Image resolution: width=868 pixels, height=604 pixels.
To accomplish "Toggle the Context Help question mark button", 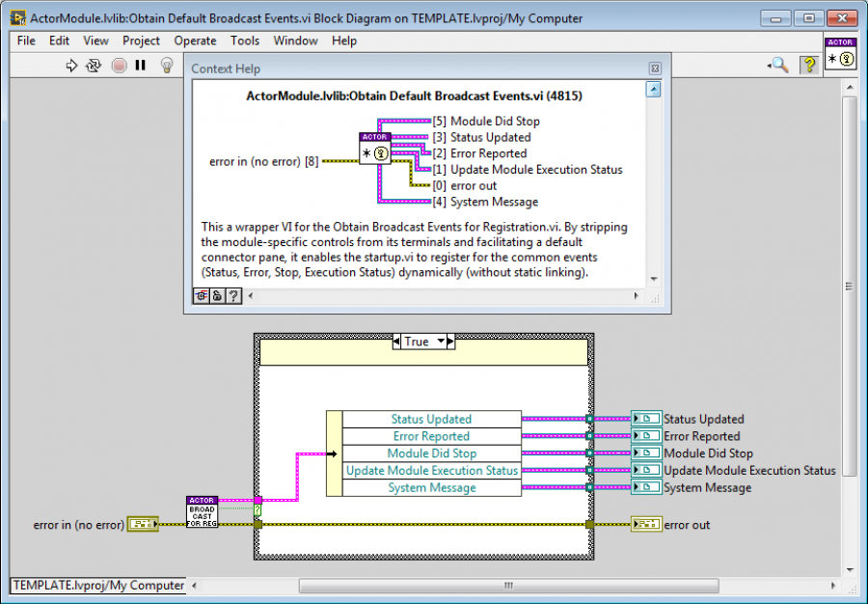I will pyautogui.click(x=809, y=66).
